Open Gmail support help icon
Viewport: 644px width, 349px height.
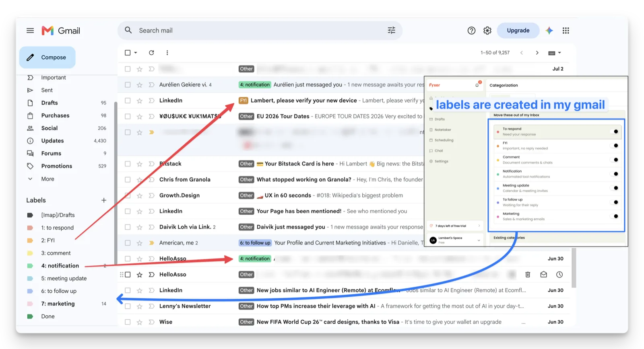click(471, 31)
